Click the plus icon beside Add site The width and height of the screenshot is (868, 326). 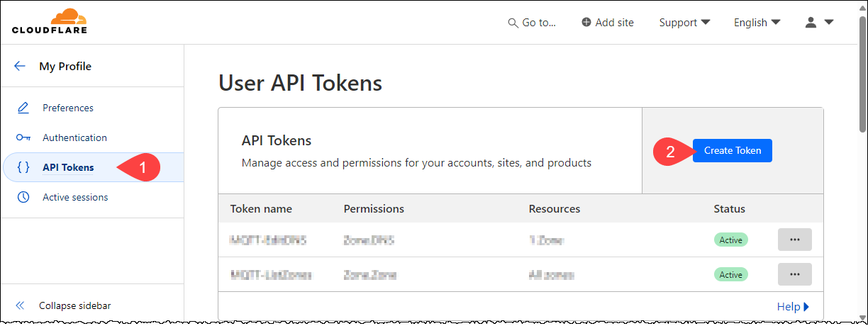586,23
